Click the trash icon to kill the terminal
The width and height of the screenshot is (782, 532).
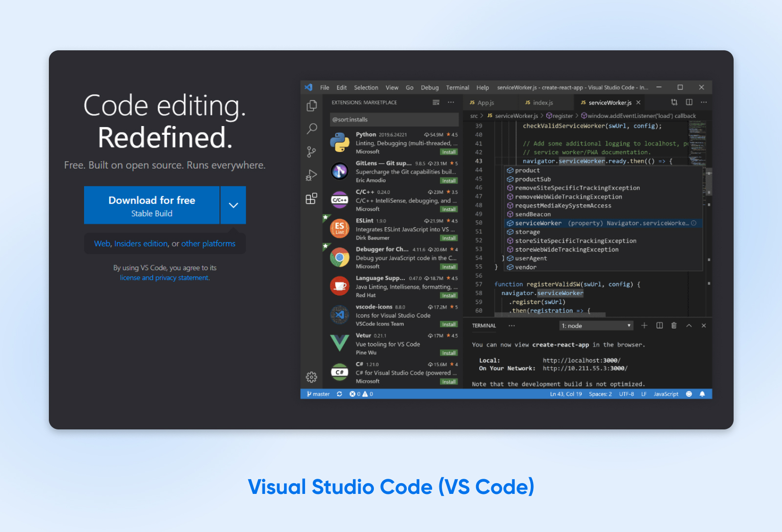[674, 325]
